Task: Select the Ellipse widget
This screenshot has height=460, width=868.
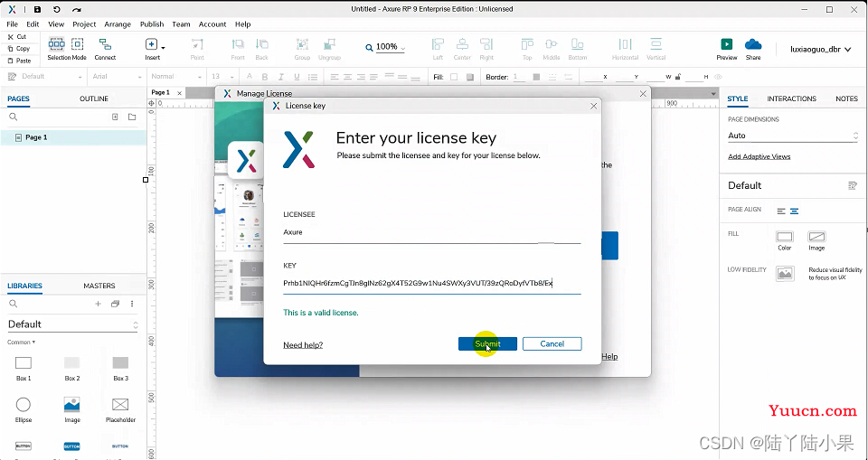Action: 24,409
